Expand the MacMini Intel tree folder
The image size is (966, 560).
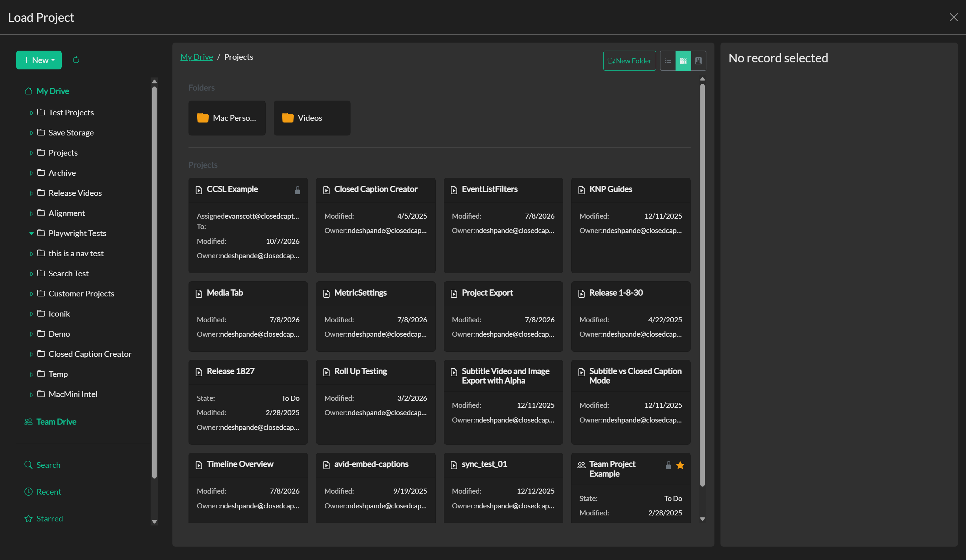32,394
